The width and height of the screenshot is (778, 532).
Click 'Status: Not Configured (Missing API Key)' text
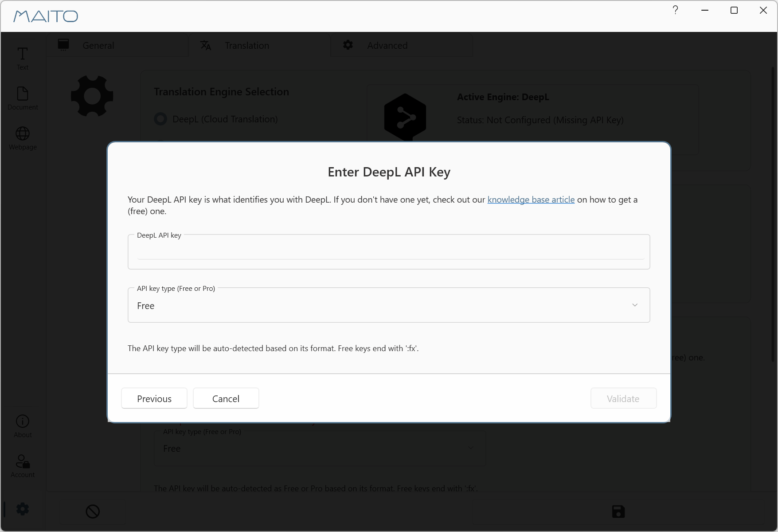click(540, 120)
